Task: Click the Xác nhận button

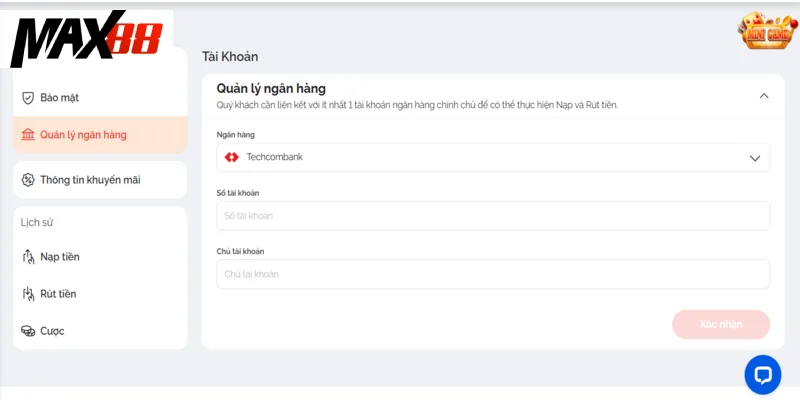Action: pos(721,324)
